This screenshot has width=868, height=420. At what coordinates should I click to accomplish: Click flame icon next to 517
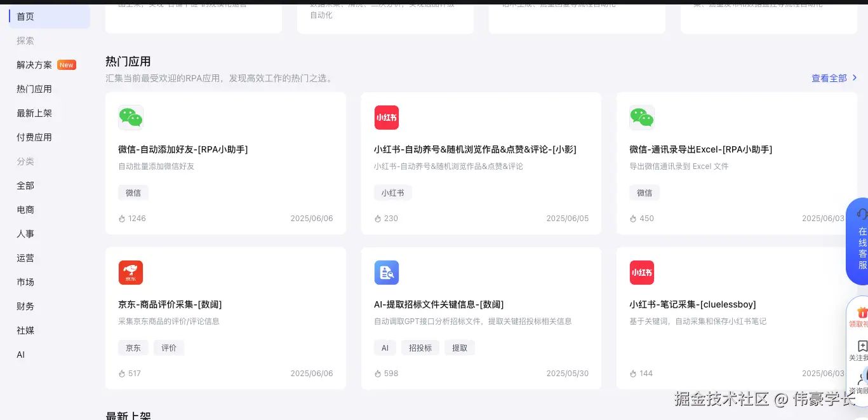(122, 374)
